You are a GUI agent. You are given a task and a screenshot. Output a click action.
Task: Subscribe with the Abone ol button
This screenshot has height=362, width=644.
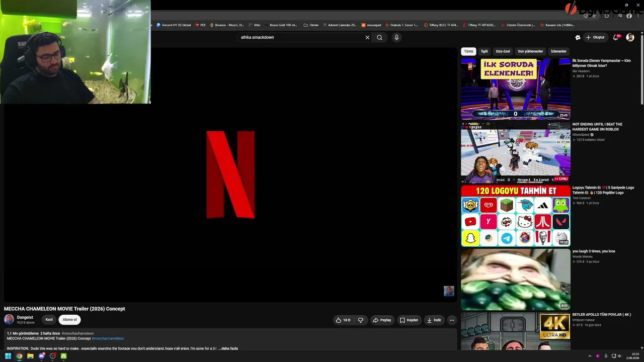[x=69, y=320]
